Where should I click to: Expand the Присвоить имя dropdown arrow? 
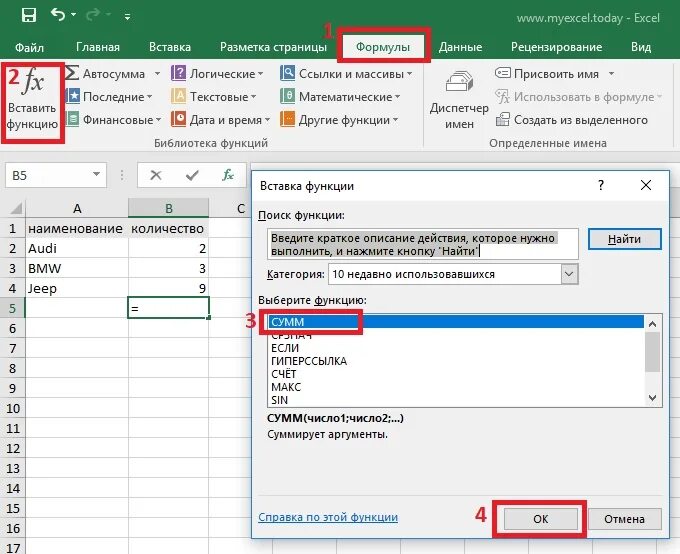pyautogui.click(x=611, y=73)
